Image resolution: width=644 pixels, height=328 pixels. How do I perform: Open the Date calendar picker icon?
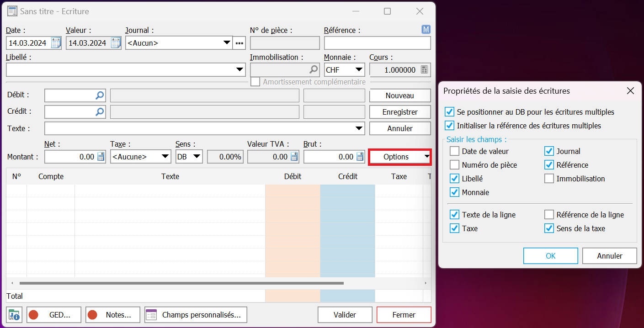(56, 43)
